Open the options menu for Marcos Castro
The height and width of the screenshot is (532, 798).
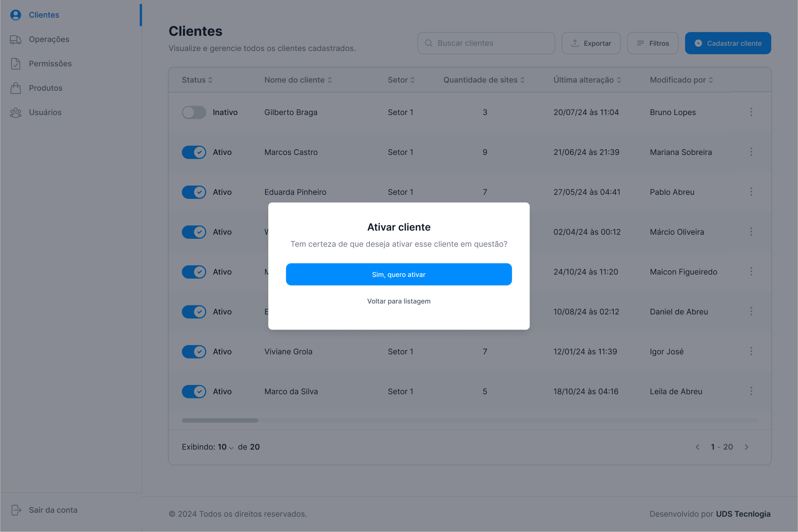coord(751,152)
